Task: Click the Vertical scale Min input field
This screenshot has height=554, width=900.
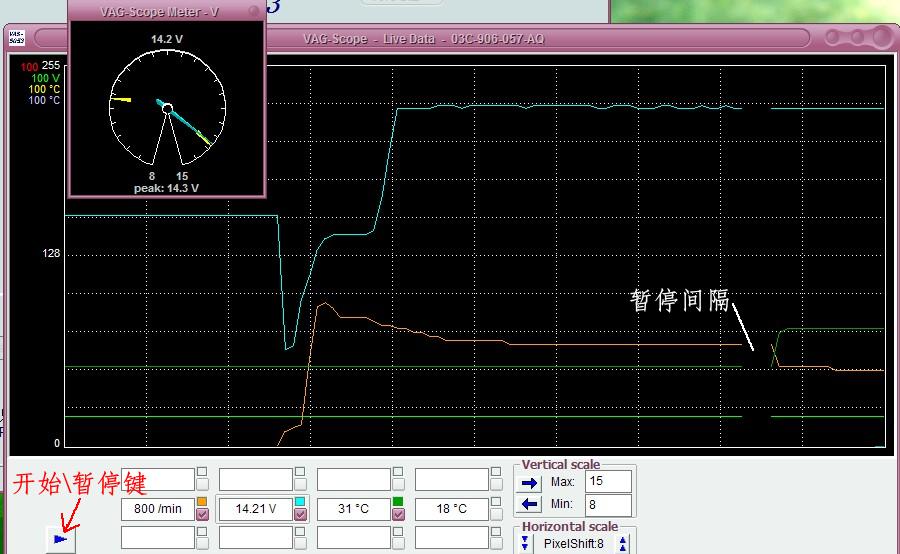Action: tap(608, 505)
